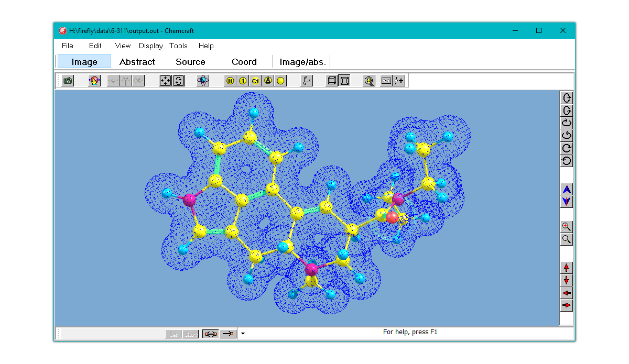
Task: Click the topmost rotation arrow button on the right panel
Action: (x=566, y=98)
